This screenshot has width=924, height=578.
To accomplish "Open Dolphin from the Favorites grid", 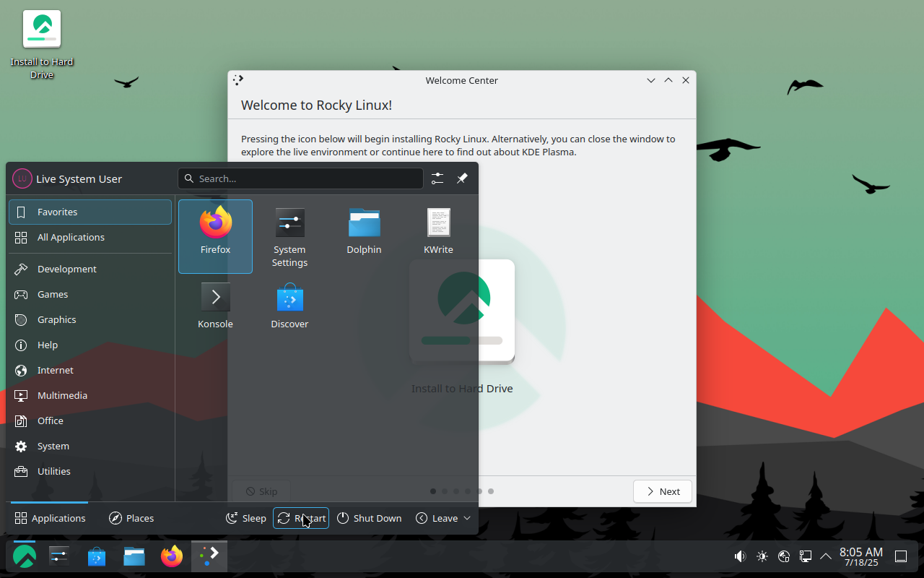I will coord(364,236).
